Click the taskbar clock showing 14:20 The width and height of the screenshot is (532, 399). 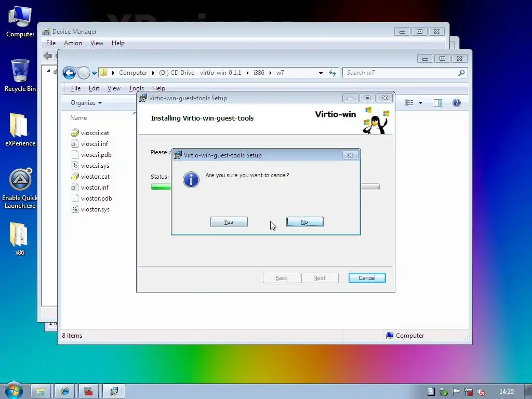coord(506,392)
